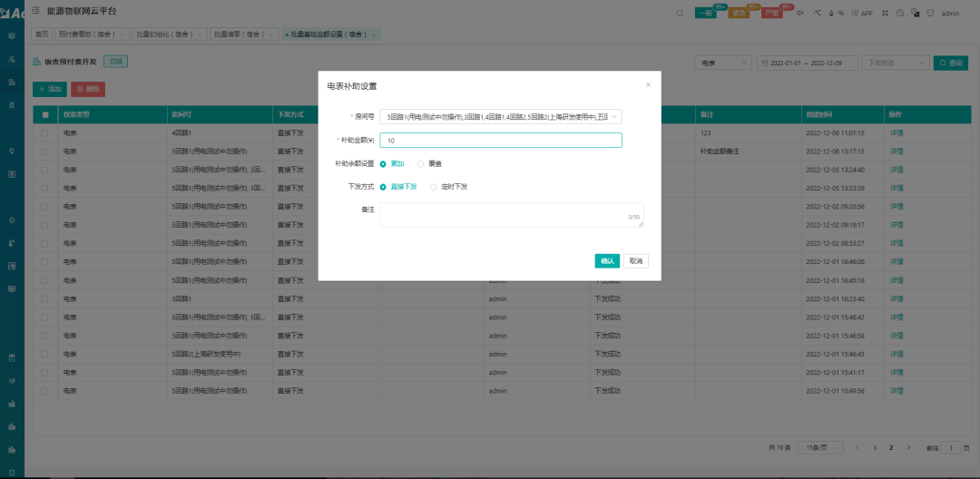980x479 pixels.
Task: Open the APP QR code icon
Action: coord(862,13)
